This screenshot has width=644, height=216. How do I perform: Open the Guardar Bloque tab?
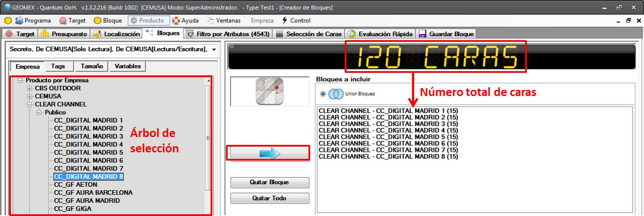446,34
